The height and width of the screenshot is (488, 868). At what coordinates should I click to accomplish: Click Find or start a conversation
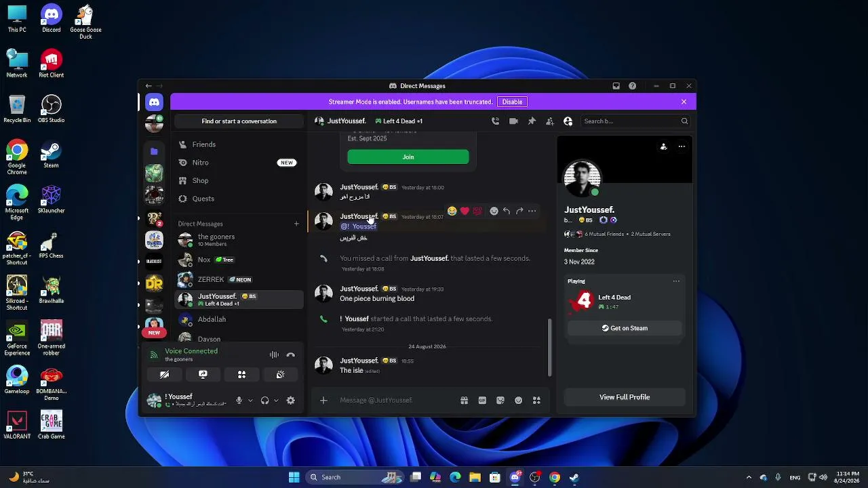tap(239, 121)
